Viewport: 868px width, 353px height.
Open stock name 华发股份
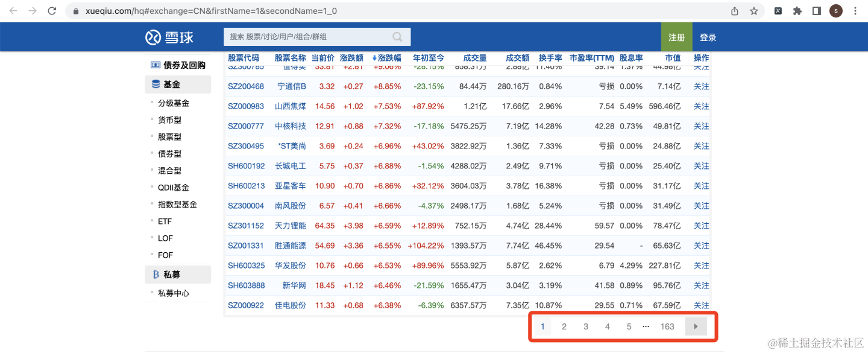pyautogui.click(x=291, y=266)
